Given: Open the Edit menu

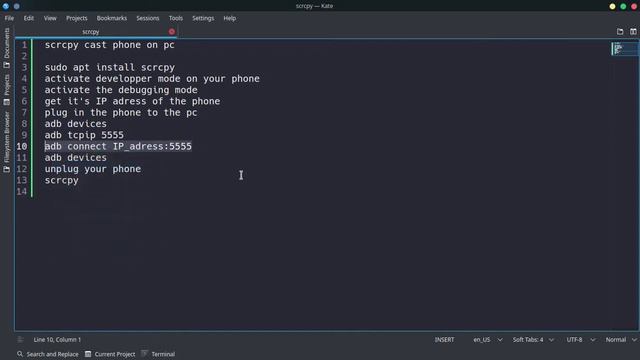Looking at the screenshot, I should pyautogui.click(x=29, y=18).
